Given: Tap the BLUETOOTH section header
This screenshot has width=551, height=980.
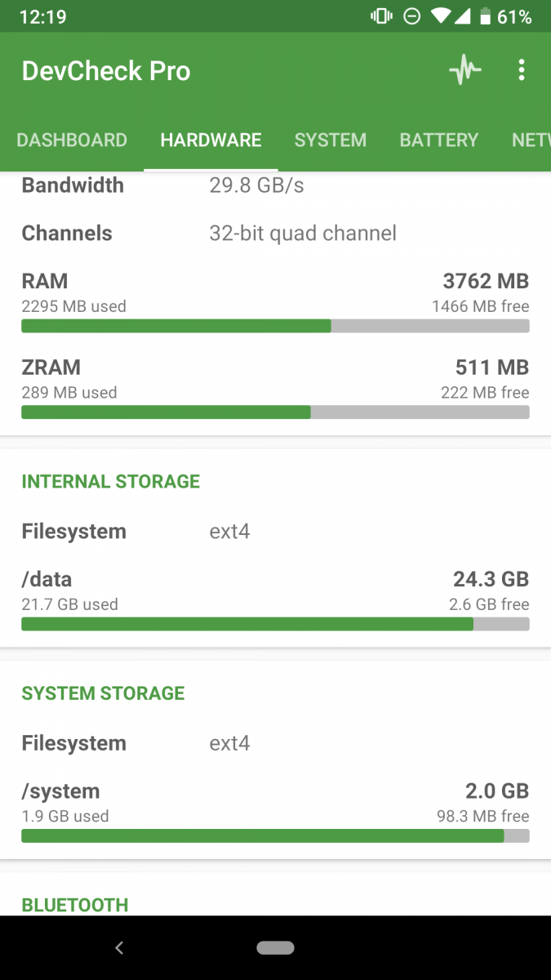Looking at the screenshot, I should 74,905.
